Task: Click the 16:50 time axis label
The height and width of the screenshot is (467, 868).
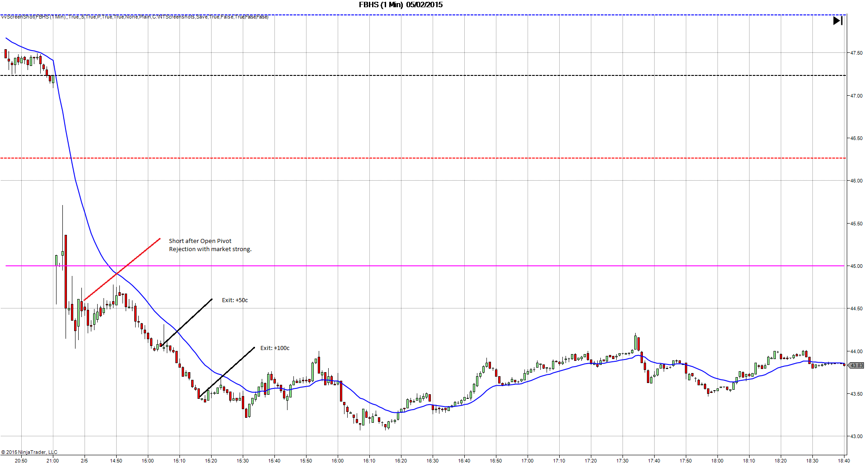Action: [x=496, y=461]
